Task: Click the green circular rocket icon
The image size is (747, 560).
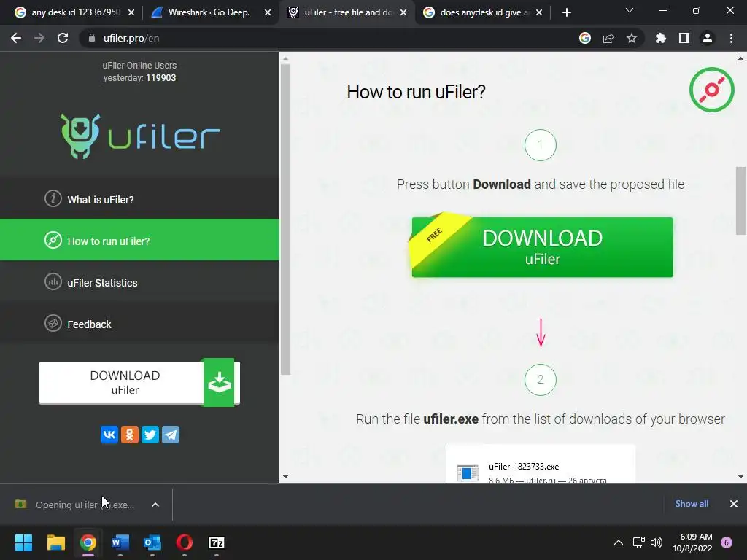Action: pos(712,90)
